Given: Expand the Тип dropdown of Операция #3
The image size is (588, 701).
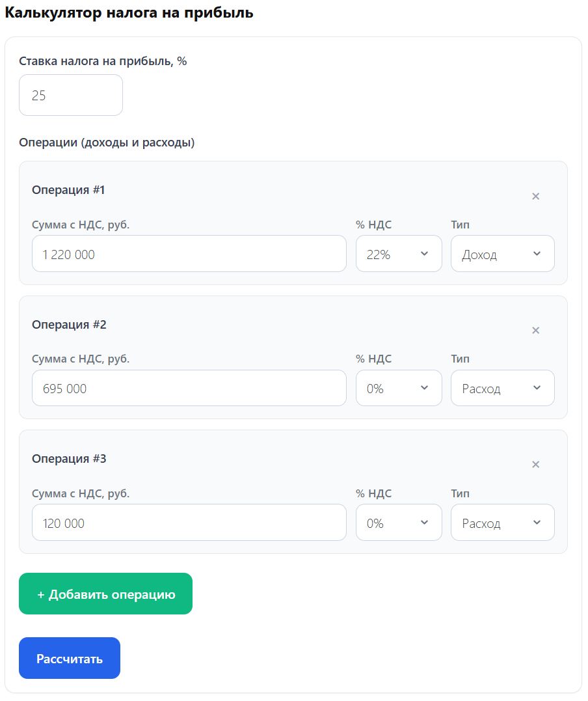Looking at the screenshot, I should [x=502, y=523].
